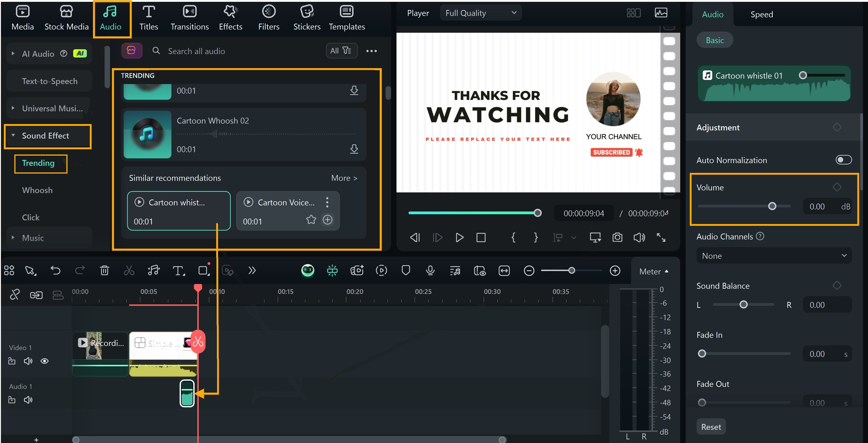This screenshot has width=868, height=443.
Task: Delete the selected clip with trash icon
Action: 104,270
